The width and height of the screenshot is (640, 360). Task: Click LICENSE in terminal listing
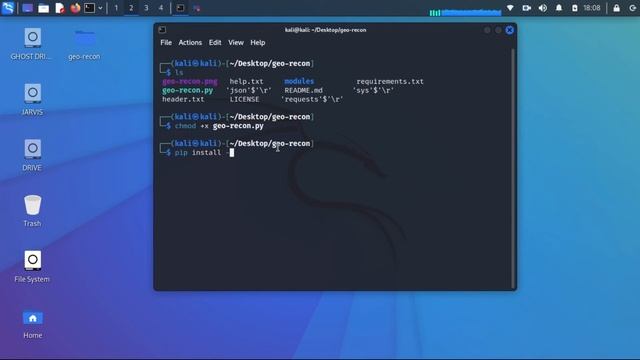click(244, 99)
